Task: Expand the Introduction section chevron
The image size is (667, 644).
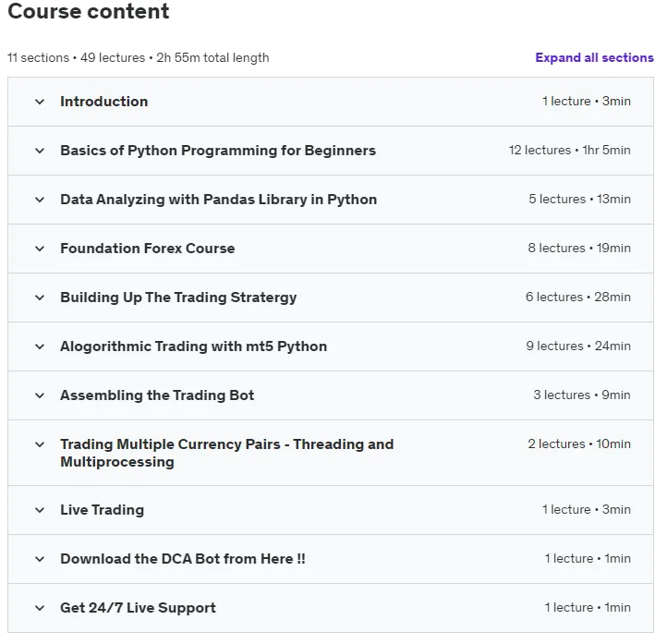Action: click(x=40, y=102)
